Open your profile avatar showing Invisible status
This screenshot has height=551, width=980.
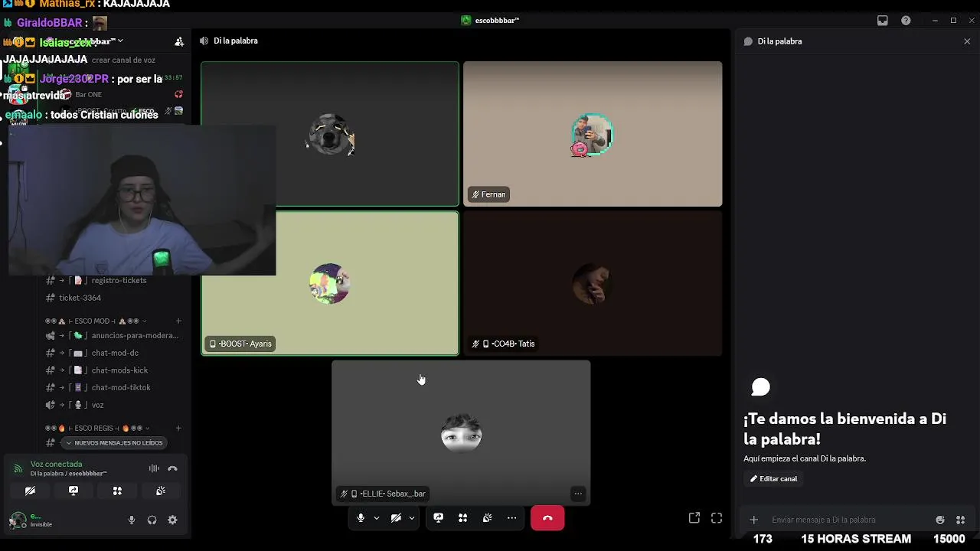pyautogui.click(x=17, y=521)
